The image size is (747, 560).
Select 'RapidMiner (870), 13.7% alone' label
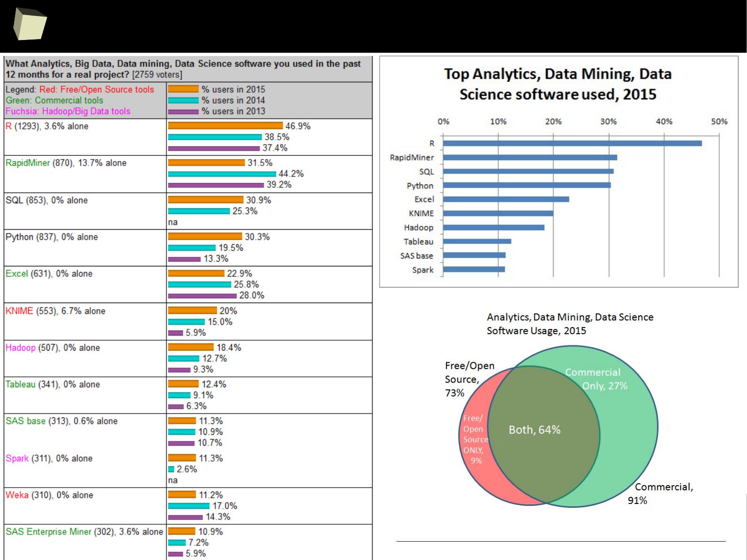66,163
